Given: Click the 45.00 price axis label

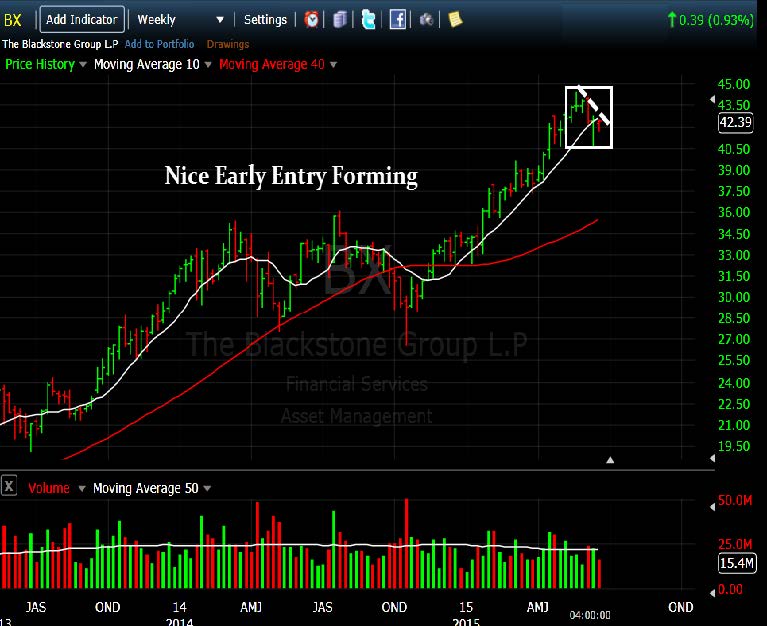Looking at the screenshot, I should point(733,84).
